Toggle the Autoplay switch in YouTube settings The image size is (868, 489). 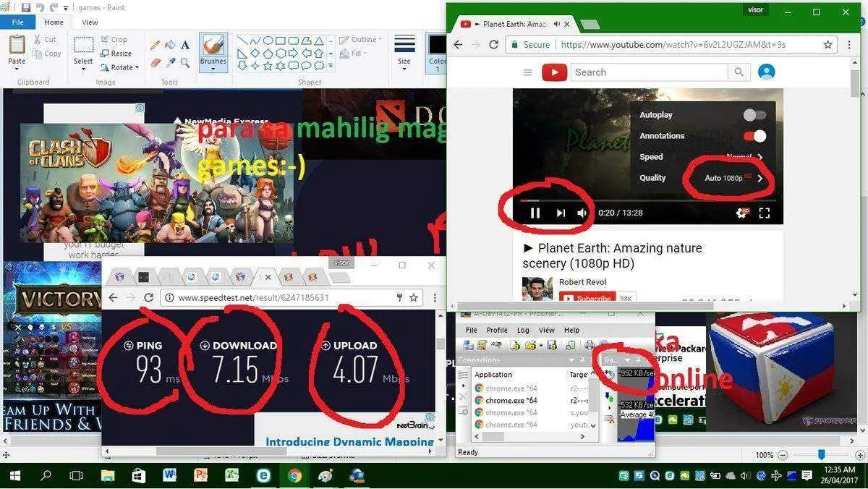[754, 115]
